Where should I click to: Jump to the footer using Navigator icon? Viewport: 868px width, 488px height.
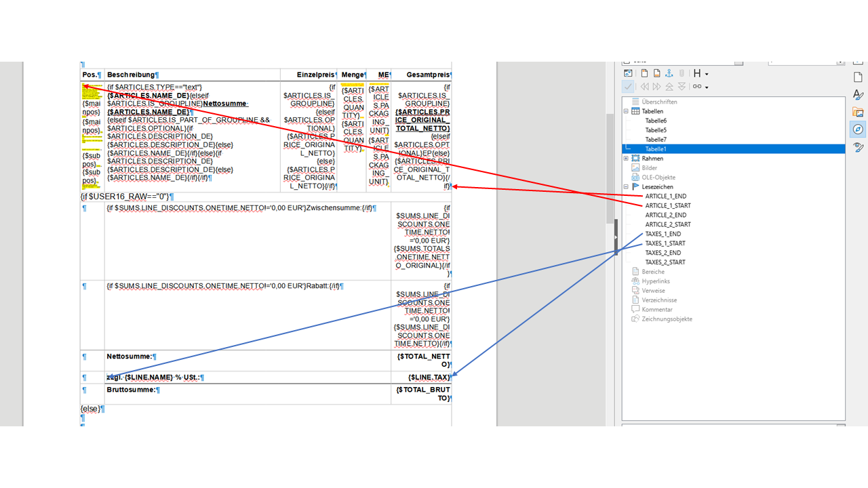tap(656, 73)
